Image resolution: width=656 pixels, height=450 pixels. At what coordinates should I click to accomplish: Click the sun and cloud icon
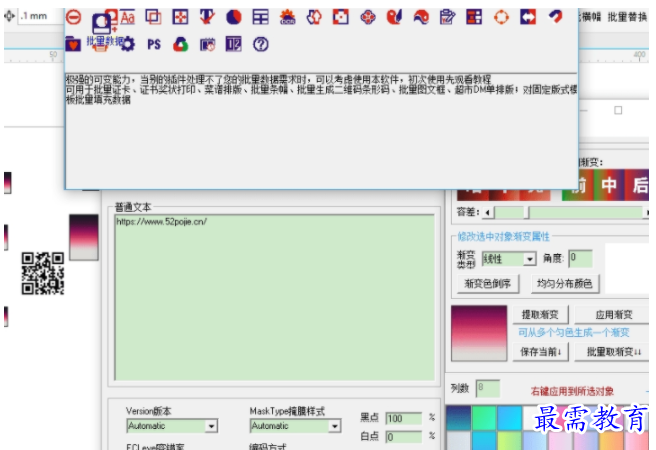287,17
